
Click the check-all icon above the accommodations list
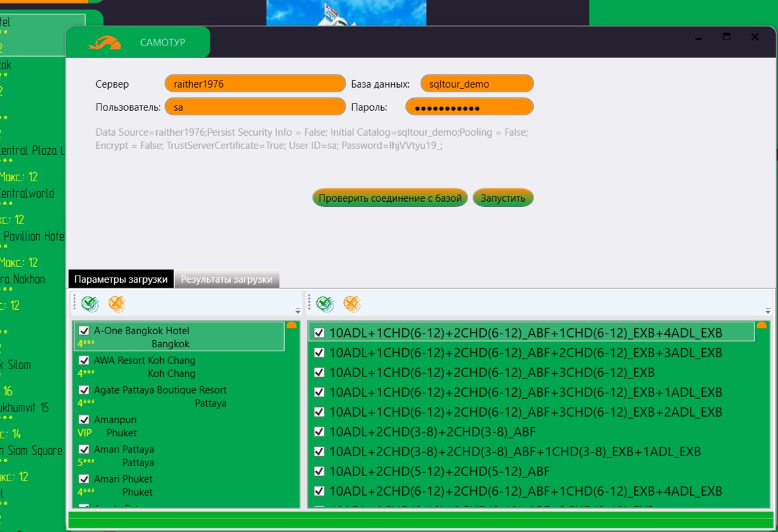(x=325, y=304)
